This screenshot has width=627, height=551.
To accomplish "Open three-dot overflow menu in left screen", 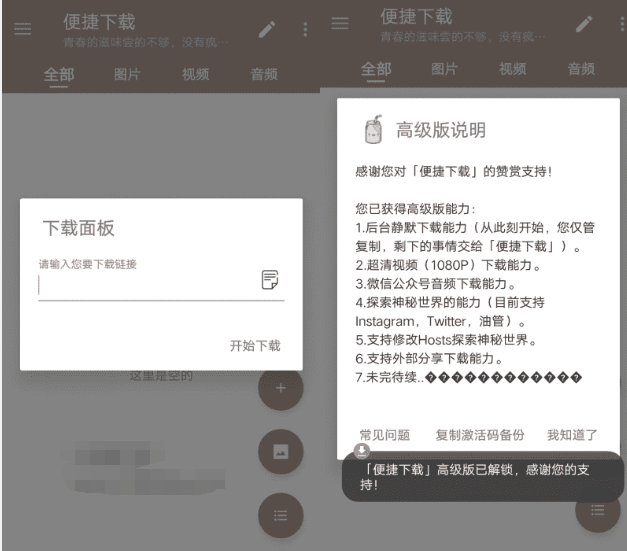I will 305,30.
